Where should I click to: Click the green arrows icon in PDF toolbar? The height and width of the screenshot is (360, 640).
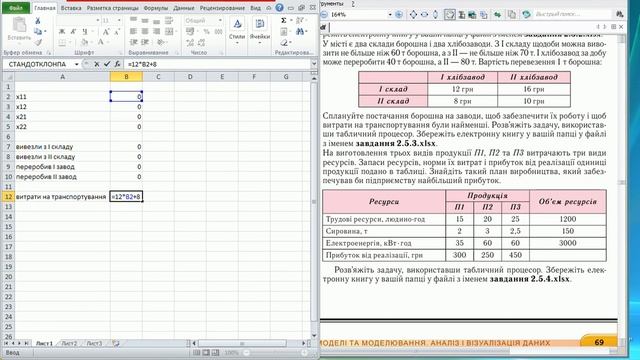tap(497, 14)
